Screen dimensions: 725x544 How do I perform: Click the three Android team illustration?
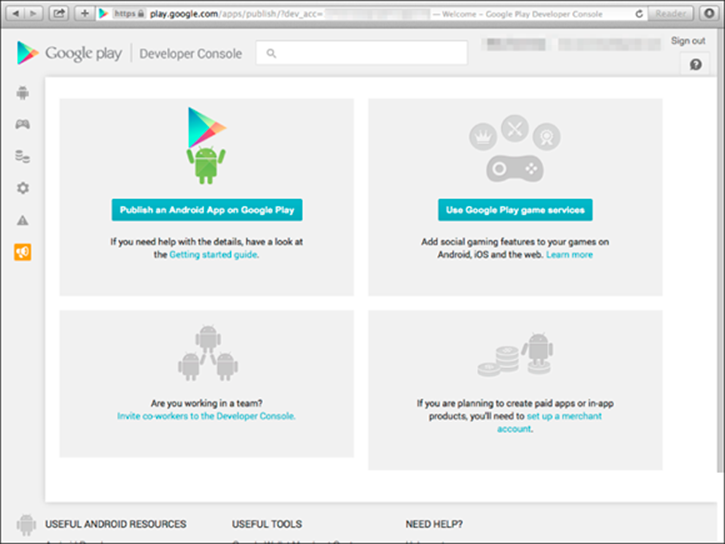pos(208,353)
